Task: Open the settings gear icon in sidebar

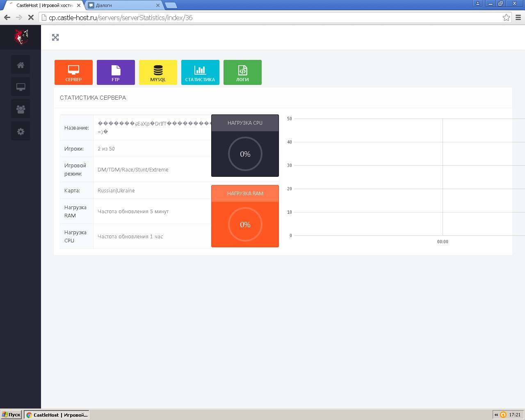Action: coord(21,131)
